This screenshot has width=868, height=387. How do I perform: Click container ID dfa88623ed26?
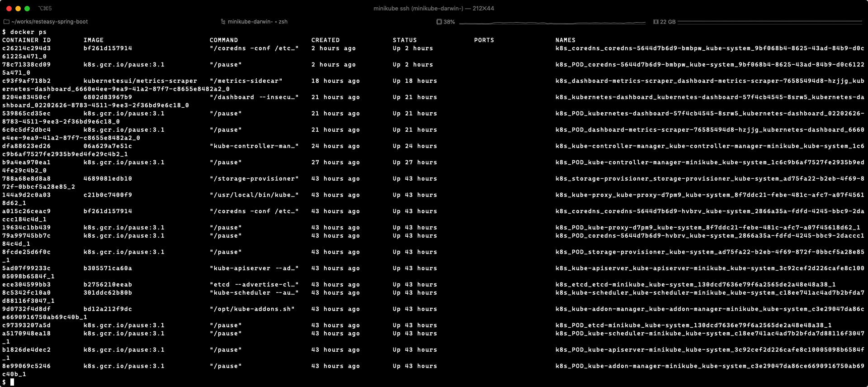[27, 146]
